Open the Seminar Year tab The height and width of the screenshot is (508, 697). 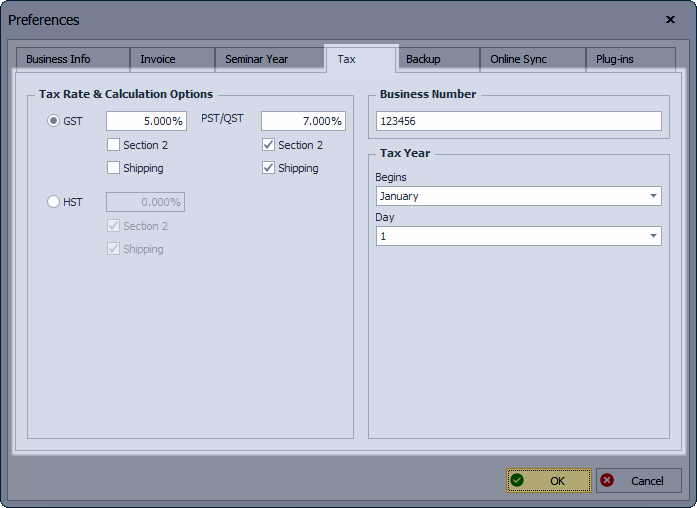pyautogui.click(x=270, y=59)
